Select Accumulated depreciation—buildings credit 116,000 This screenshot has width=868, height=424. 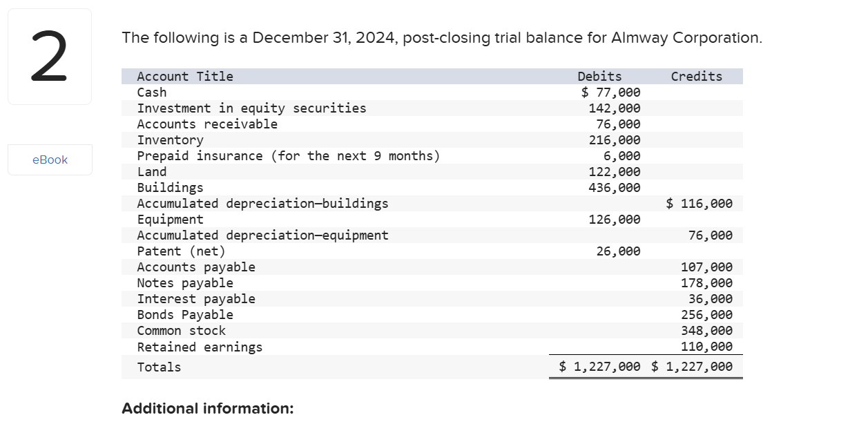coord(700,203)
